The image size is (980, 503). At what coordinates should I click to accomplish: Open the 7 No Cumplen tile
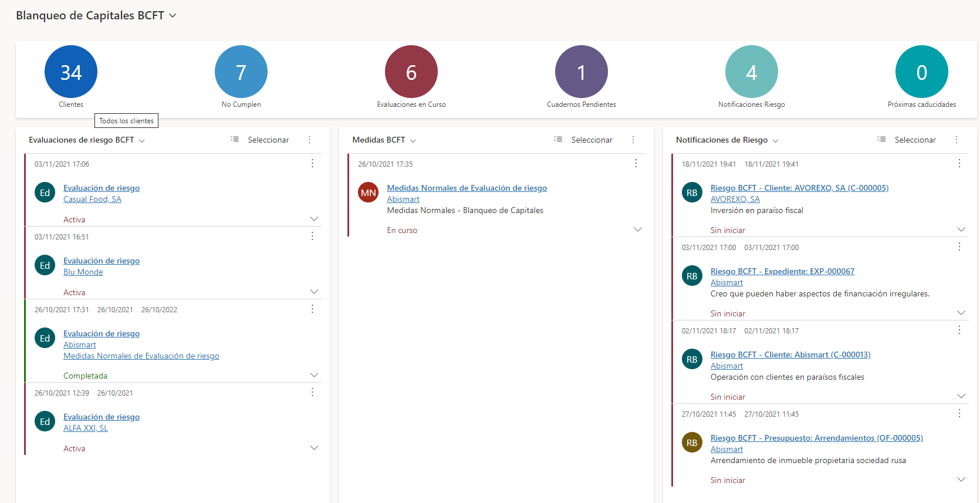[x=241, y=72]
